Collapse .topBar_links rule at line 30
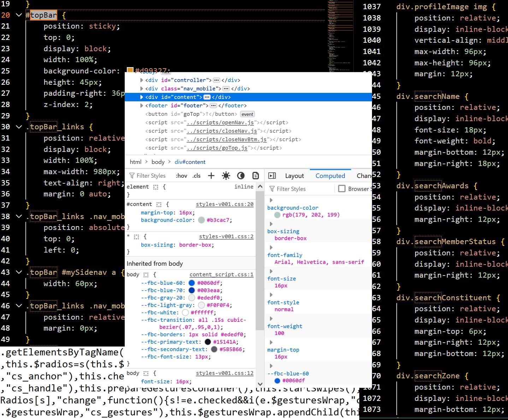 pyautogui.click(x=19, y=127)
